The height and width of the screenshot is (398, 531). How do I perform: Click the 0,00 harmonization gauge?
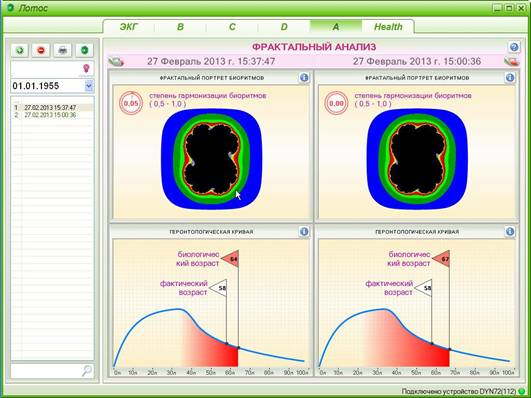[336, 103]
